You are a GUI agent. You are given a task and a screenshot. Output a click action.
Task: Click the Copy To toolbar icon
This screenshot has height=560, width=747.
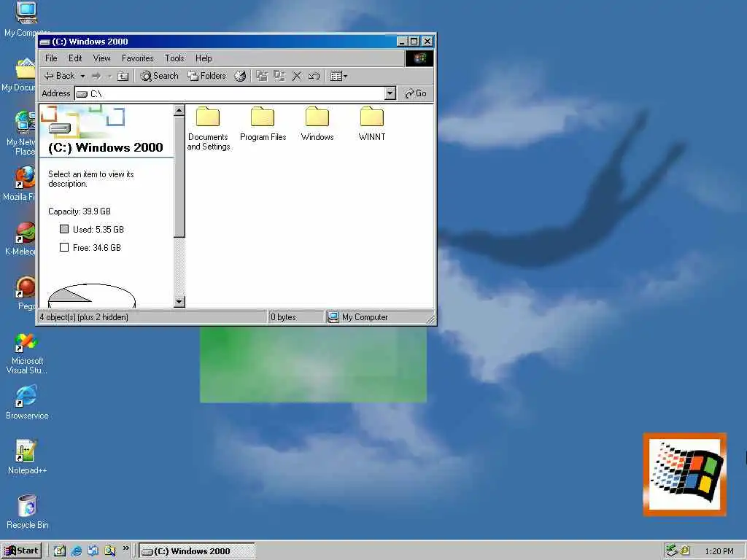[279, 76]
